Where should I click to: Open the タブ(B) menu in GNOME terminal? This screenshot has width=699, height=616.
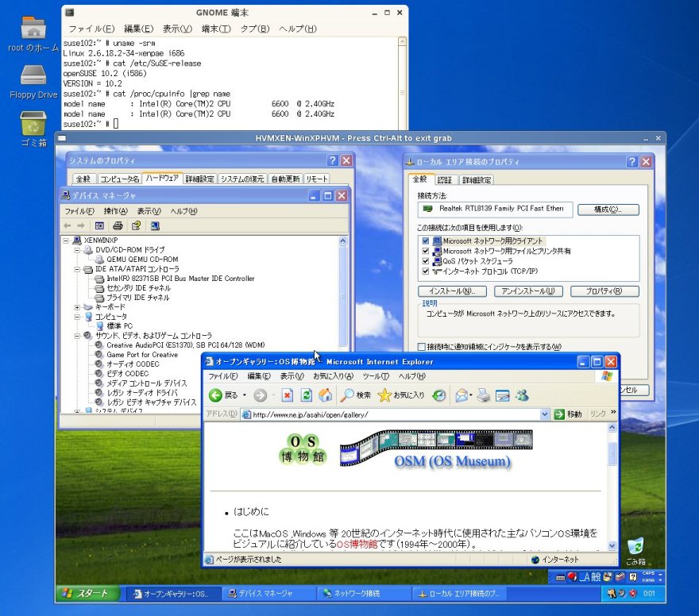pyautogui.click(x=255, y=29)
